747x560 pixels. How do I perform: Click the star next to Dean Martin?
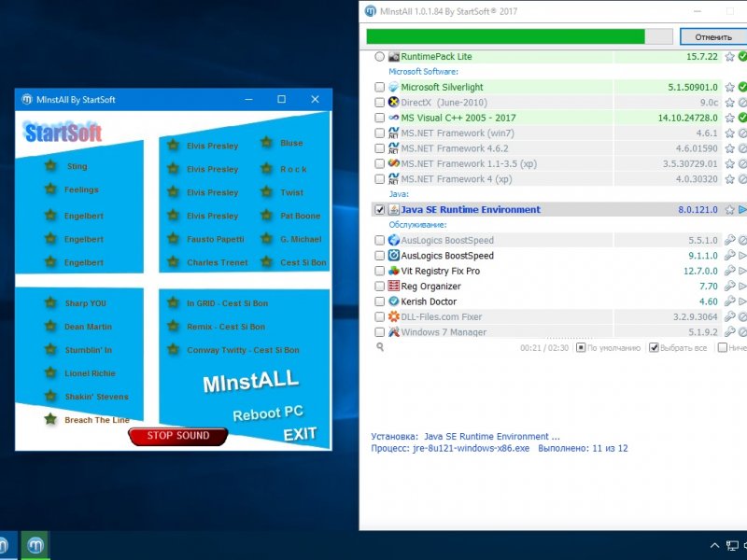50,326
